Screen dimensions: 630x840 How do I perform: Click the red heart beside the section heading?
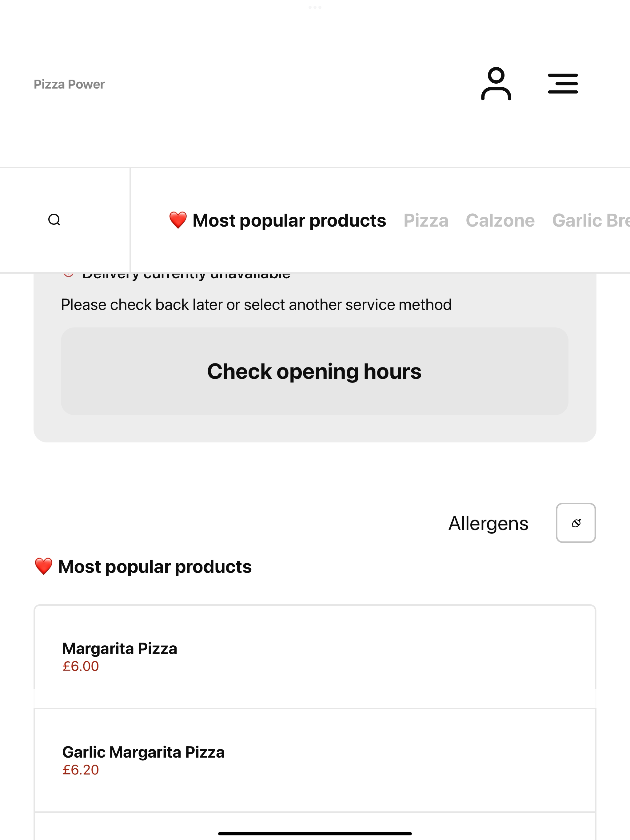(x=43, y=567)
